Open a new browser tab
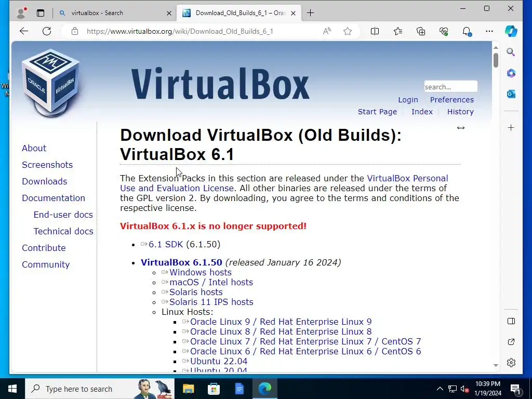Image resolution: width=532 pixels, height=399 pixels. 310,13
